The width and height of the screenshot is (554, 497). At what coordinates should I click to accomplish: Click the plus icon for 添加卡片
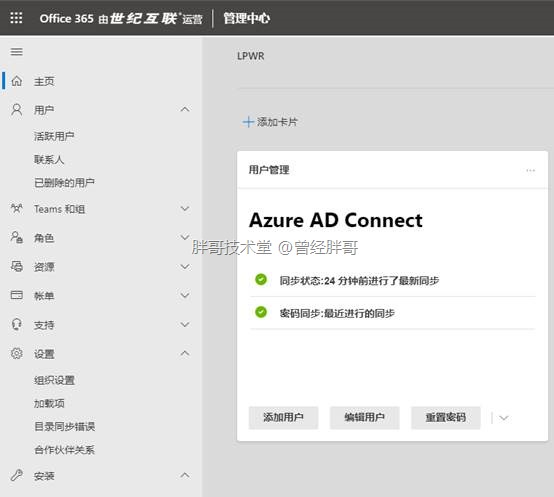248,122
